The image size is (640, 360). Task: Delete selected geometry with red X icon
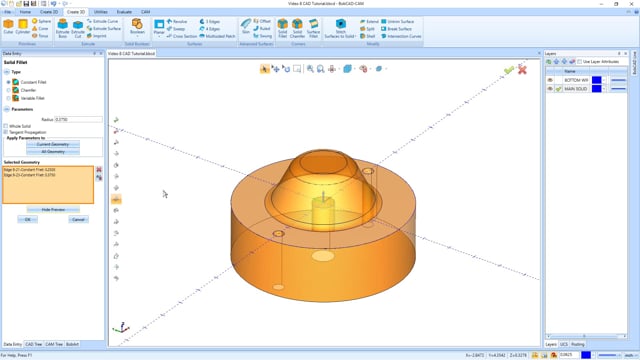click(x=99, y=169)
